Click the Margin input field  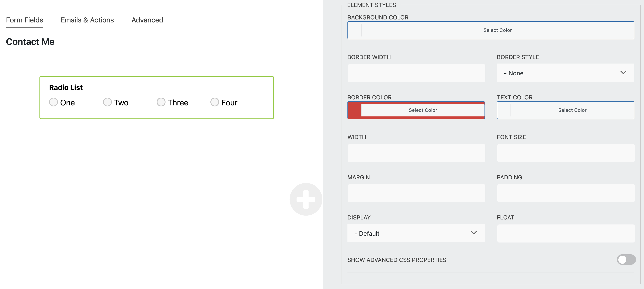point(416,193)
